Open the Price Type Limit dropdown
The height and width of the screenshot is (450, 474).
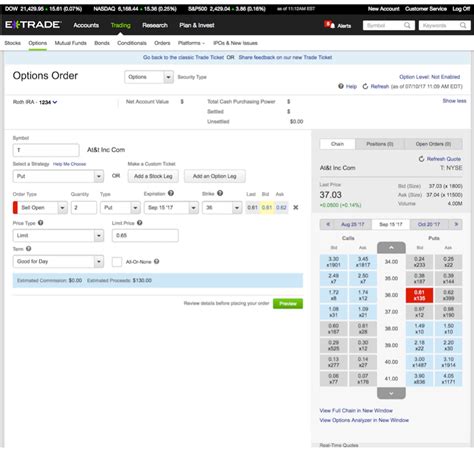tap(58, 235)
